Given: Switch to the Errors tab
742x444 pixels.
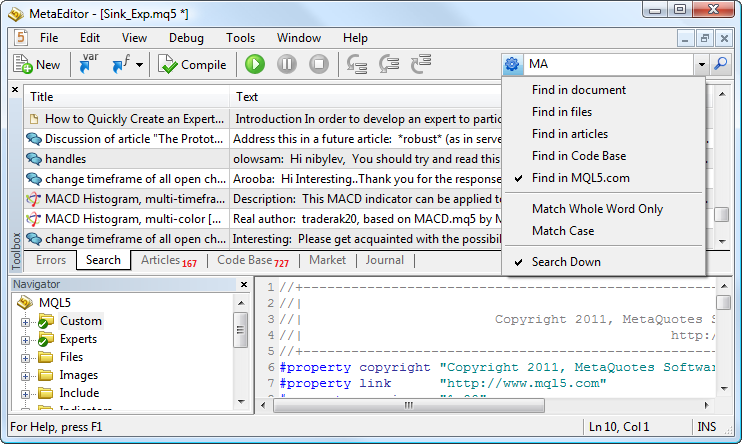Looking at the screenshot, I should [51, 260].
